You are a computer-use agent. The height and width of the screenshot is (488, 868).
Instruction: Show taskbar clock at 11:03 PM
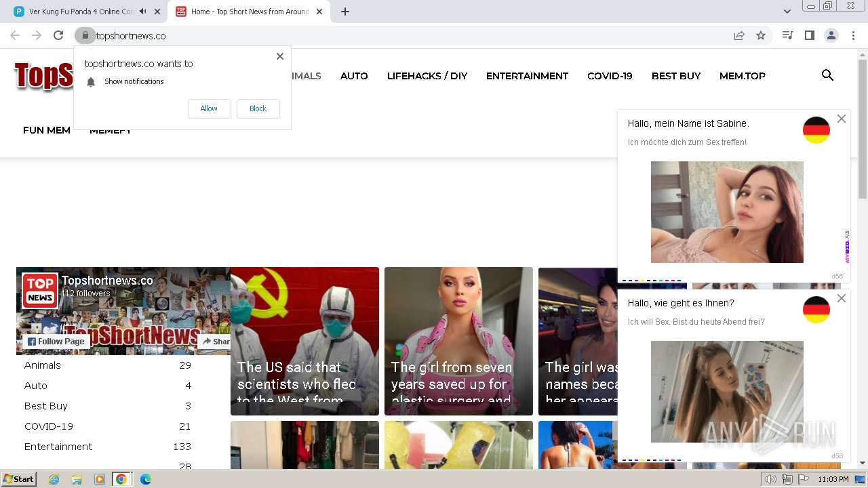pyautogui.click(x=833, y=479)
